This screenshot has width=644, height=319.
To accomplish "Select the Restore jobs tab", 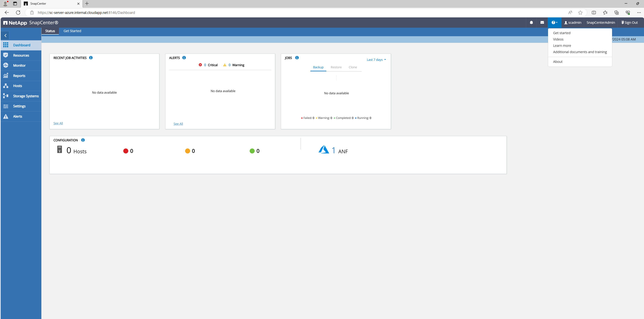I will [336, 67].
